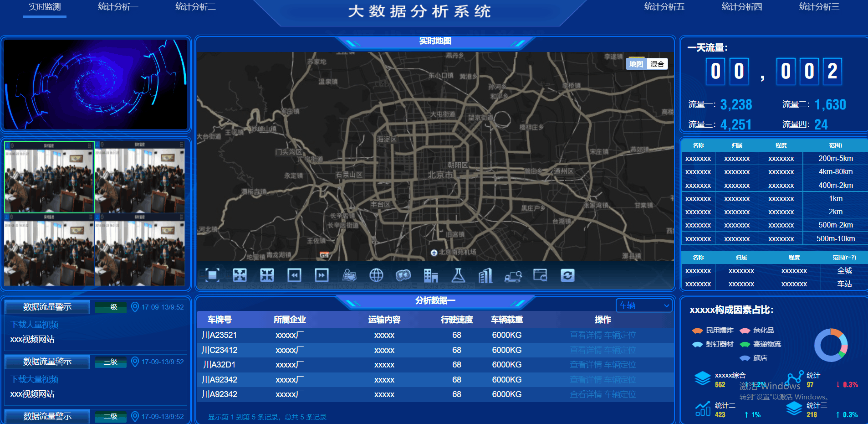The width and height of the screenshot is (868, 424).
Task: Click the location pin beside the 一级 alert
Action: coord(135,307)
